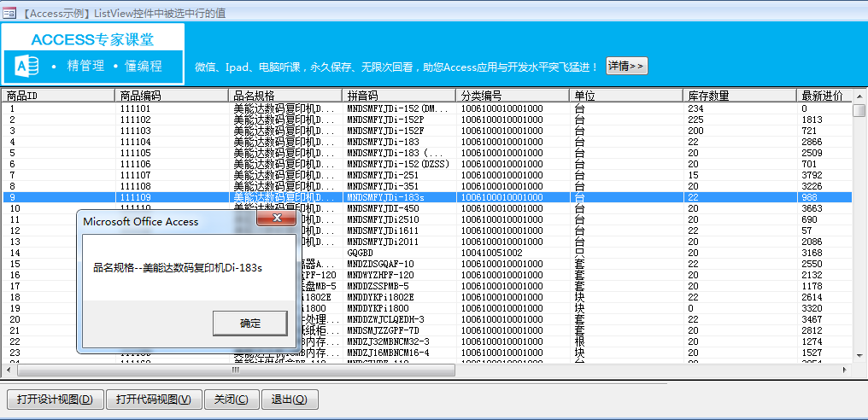Image resolution: width=868 pixels, height=420 pixels.
Task: Click 拼音码 cell MNDSMFYJDi2510
Action: pos(383,219)
